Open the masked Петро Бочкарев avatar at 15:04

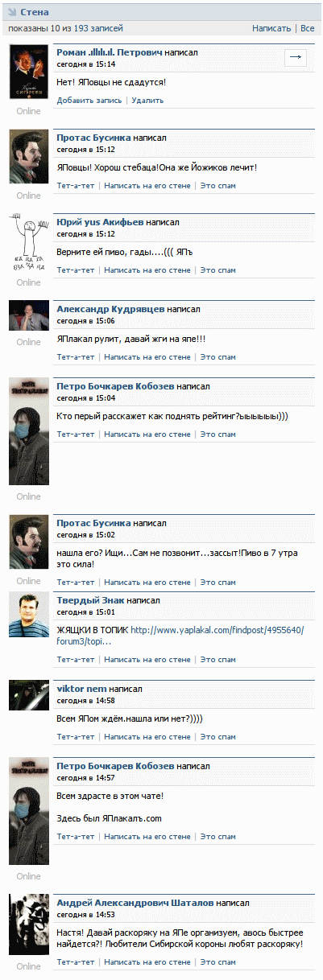28,431
